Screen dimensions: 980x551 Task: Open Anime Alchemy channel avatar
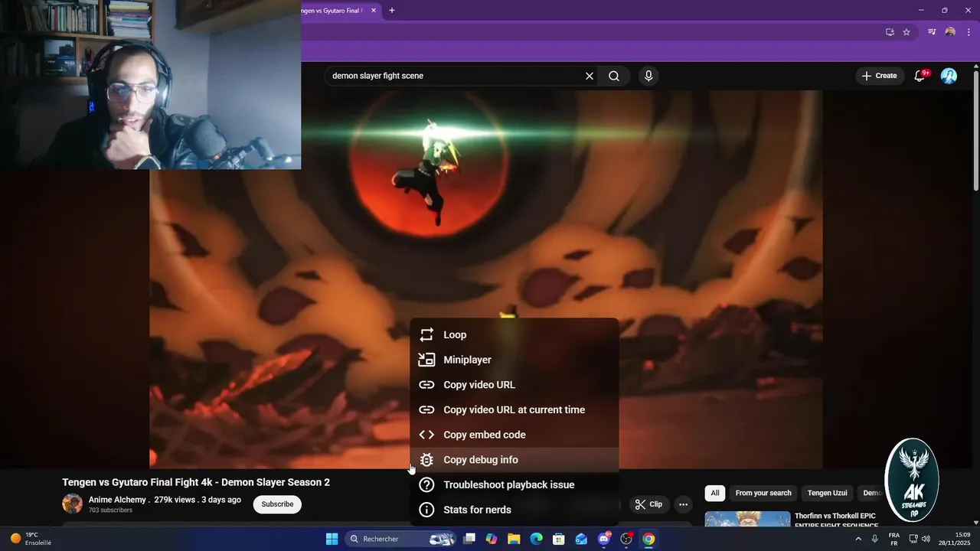pos(73,504)
